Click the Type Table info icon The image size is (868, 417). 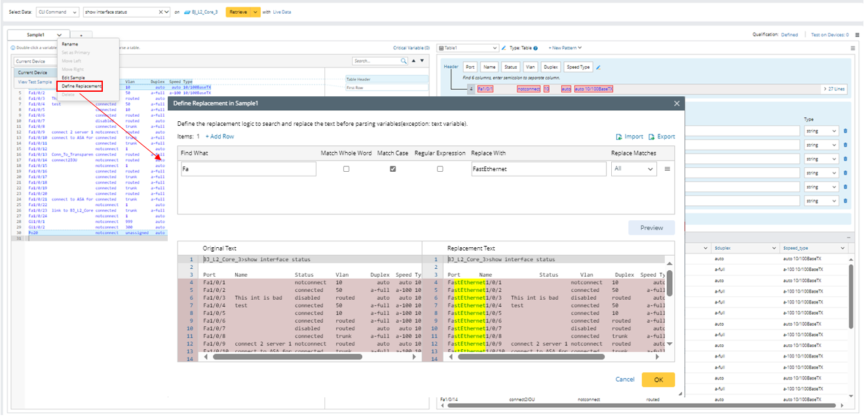(x=536, y=48)
